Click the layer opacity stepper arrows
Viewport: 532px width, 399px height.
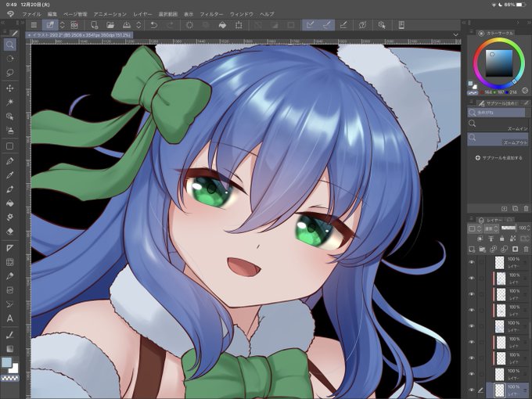[528, 228]
